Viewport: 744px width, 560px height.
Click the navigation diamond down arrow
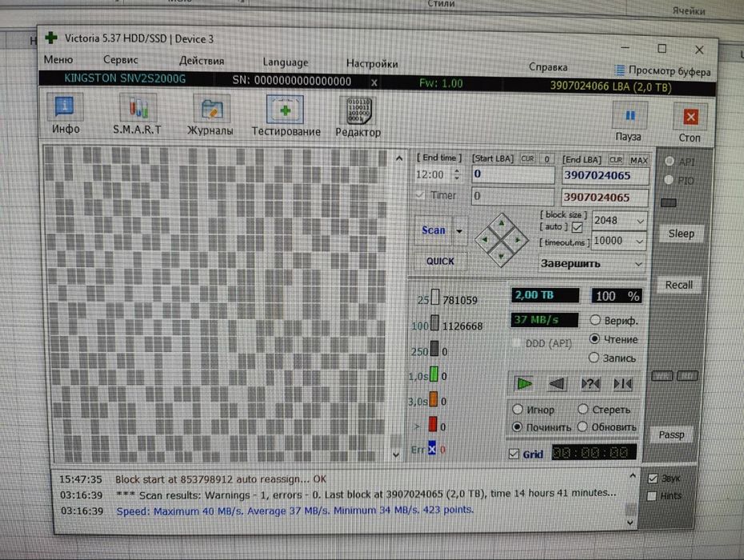coord(501,256)
